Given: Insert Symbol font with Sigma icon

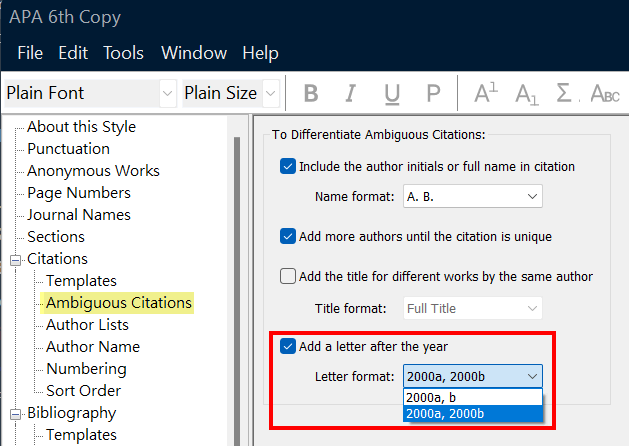Looking at the screenshot, I should tap(566, 93).
